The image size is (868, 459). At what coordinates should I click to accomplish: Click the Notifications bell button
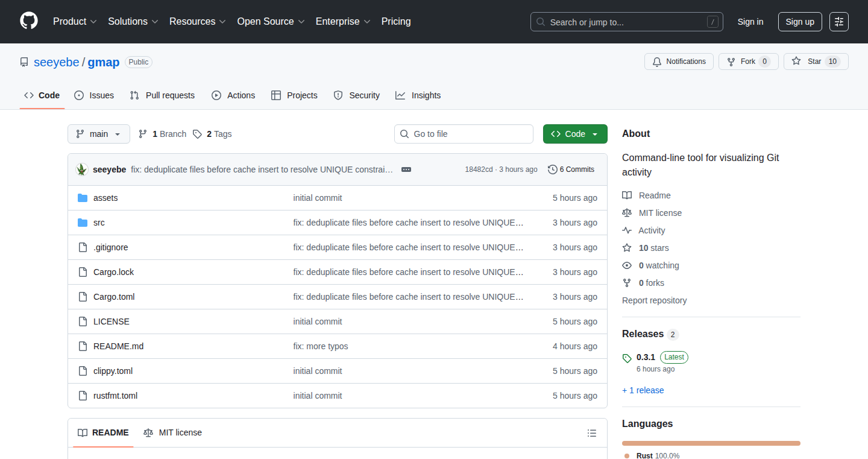(679, 62)
